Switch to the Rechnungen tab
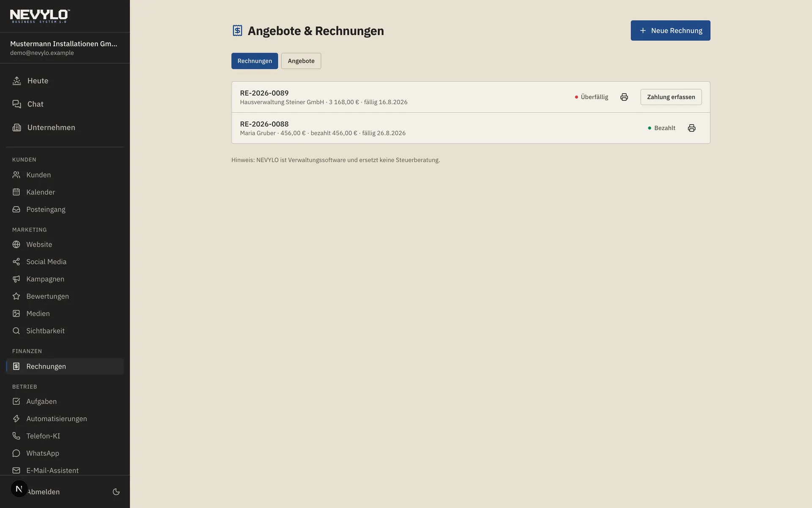This screenshot has width=812, height=508. coord(255,61)
